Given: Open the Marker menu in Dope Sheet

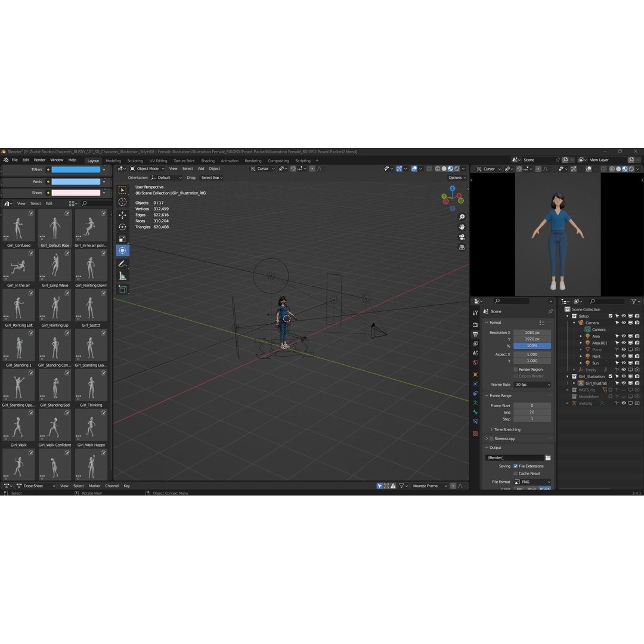Looking at the screenshot, I should pyautogui.click(x=94, y=486).
